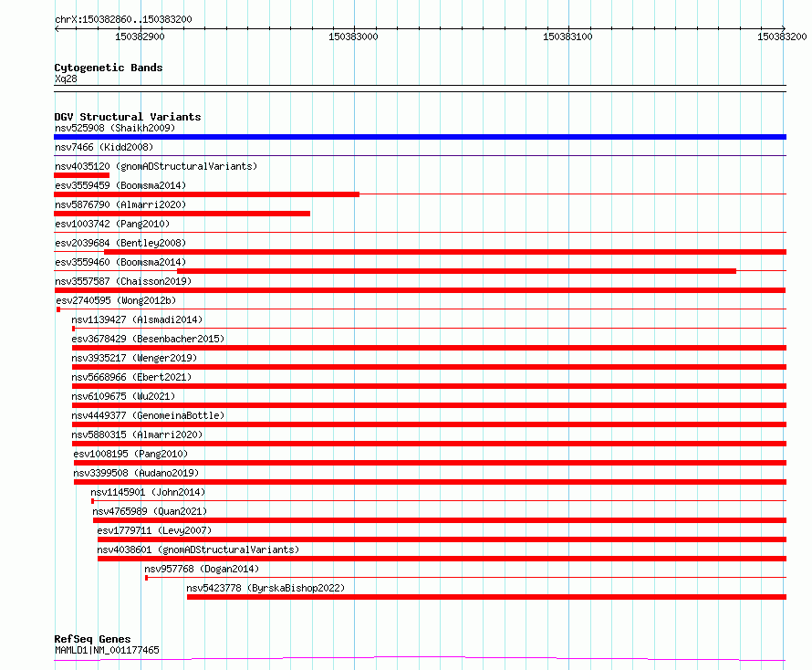
Task: Click nsv4449377 (GenomeinaBottle) variant label
Action: coord(148,415)
